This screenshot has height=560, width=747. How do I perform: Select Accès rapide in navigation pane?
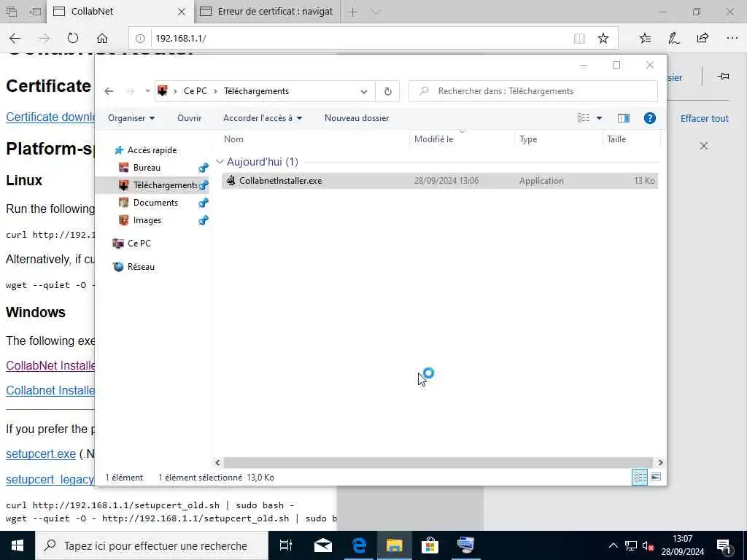click(152, 150)
